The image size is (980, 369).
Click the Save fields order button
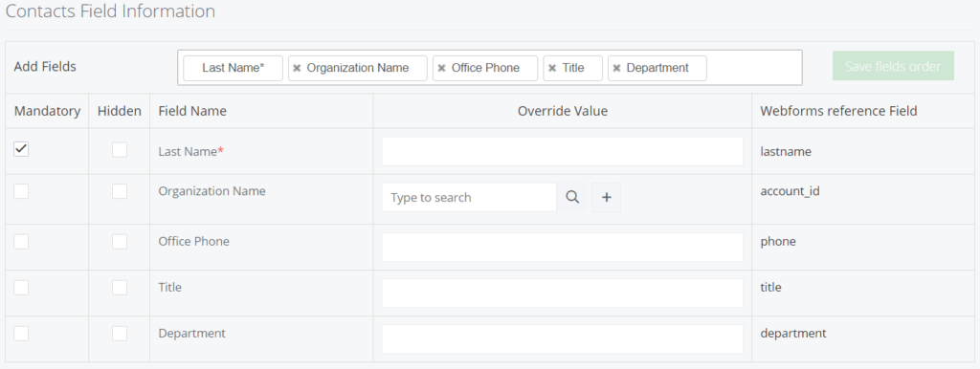pyautogui.click(x=893, y=66)
